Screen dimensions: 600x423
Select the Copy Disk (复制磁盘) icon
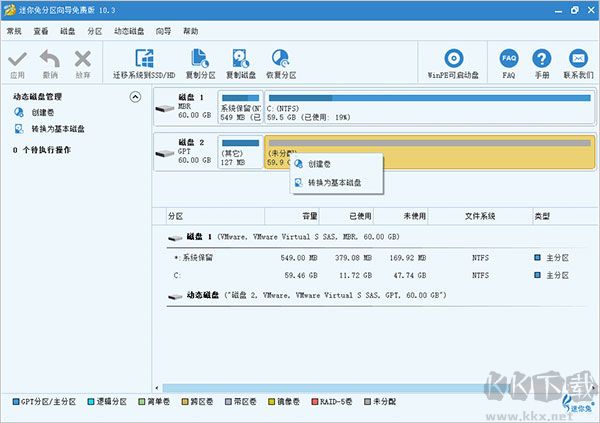[241, 58]
